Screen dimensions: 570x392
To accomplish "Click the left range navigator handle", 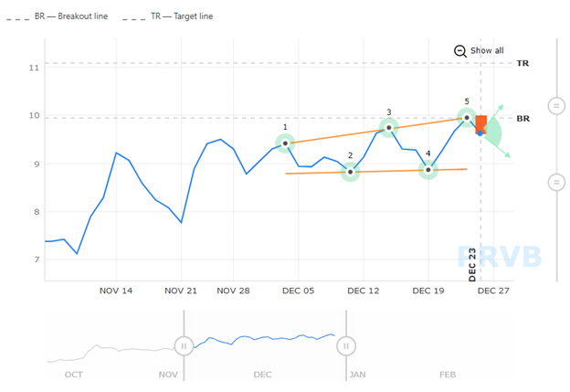I will (184, 346).
